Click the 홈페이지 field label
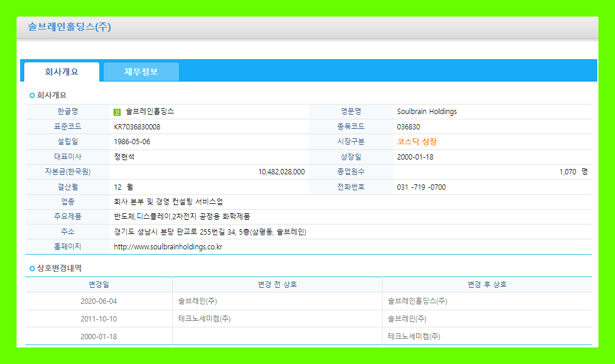The height and width of the screenshot is (364, 615). tap(67, 247)
